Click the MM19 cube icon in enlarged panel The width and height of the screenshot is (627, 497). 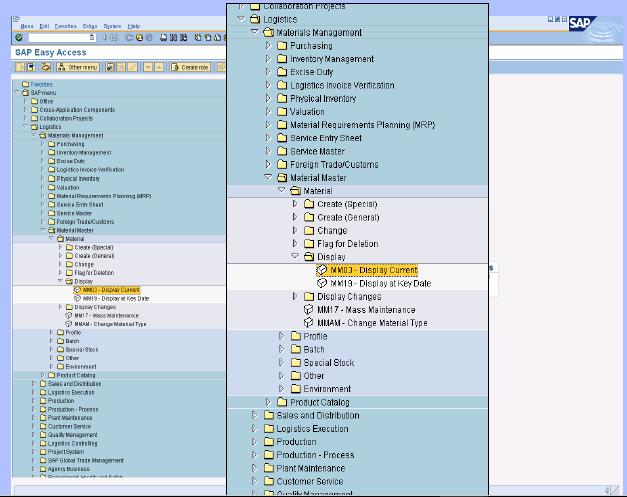(322, 283)
